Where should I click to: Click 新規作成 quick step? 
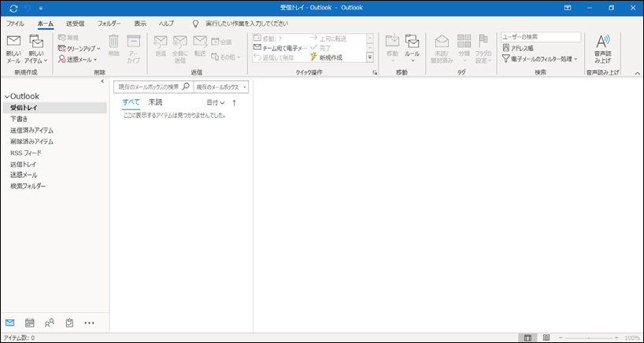click(x=326, y=57)
